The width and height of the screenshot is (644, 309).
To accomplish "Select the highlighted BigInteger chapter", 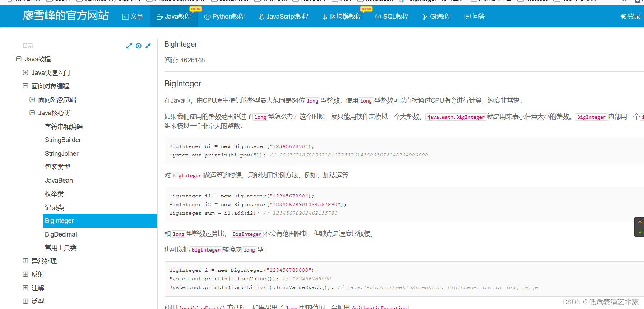I will [x=100, y=221].
